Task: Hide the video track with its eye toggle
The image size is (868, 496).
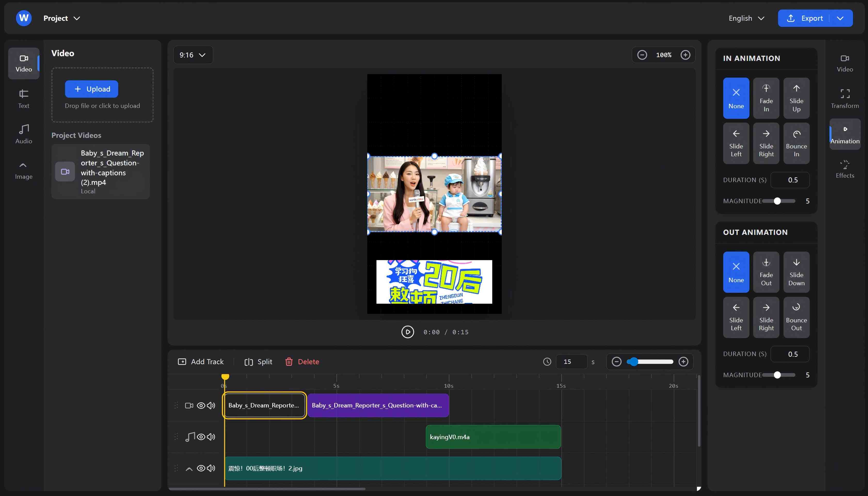Action: click(x=201, y=405)
